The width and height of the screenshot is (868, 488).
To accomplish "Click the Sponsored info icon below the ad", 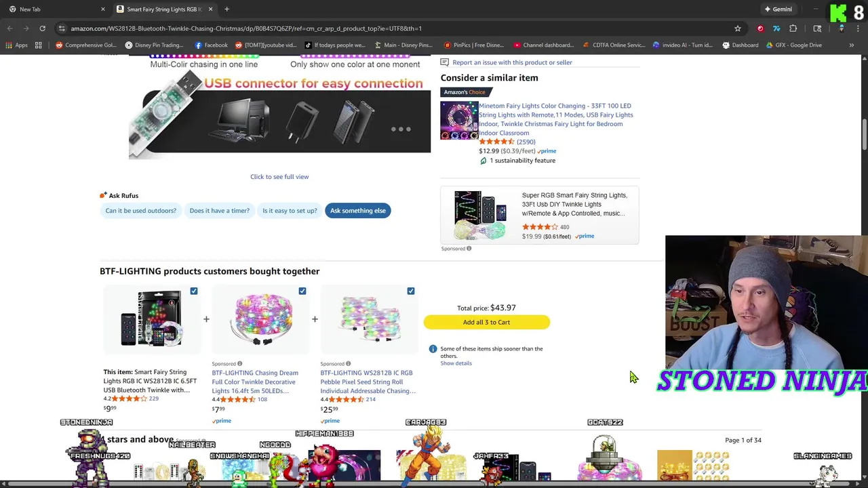I will 469,249.
